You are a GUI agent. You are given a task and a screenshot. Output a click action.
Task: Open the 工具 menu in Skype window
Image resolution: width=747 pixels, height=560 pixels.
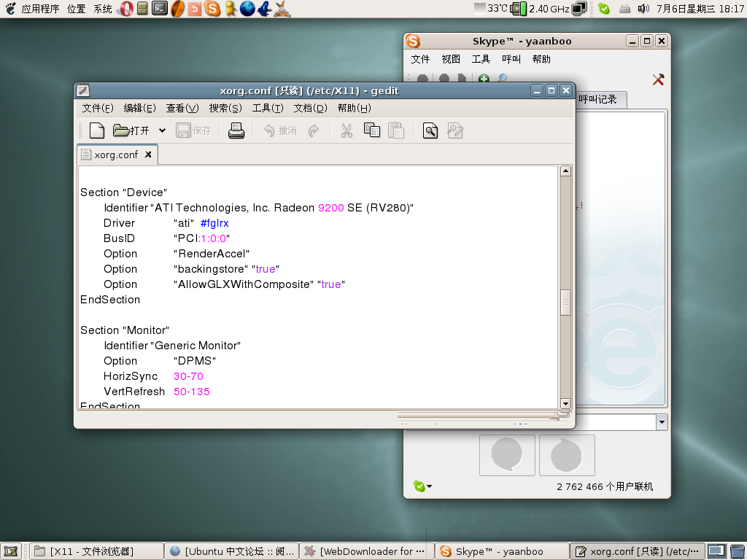[x=481, y=59]
